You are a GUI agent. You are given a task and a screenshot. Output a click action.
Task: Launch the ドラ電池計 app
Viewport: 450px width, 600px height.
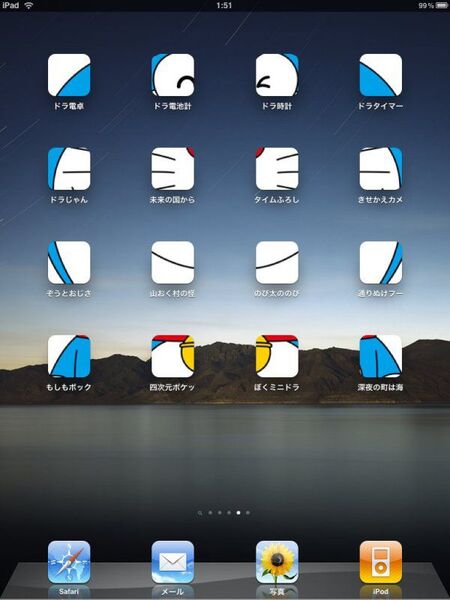173,75
